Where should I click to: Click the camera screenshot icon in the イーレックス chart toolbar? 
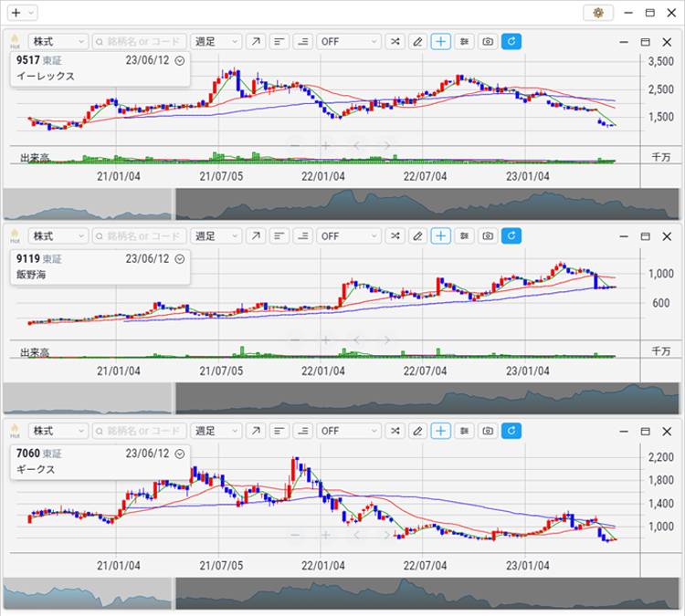(488, 42)
